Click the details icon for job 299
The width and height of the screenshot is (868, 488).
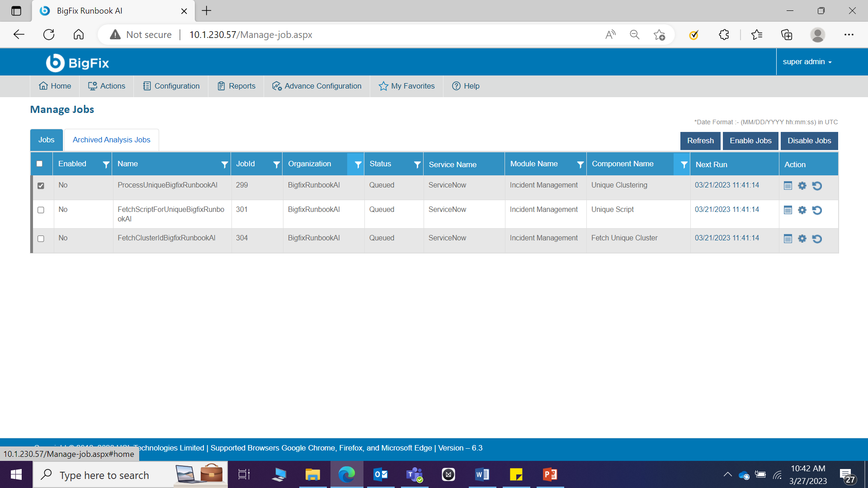[788, 186]
